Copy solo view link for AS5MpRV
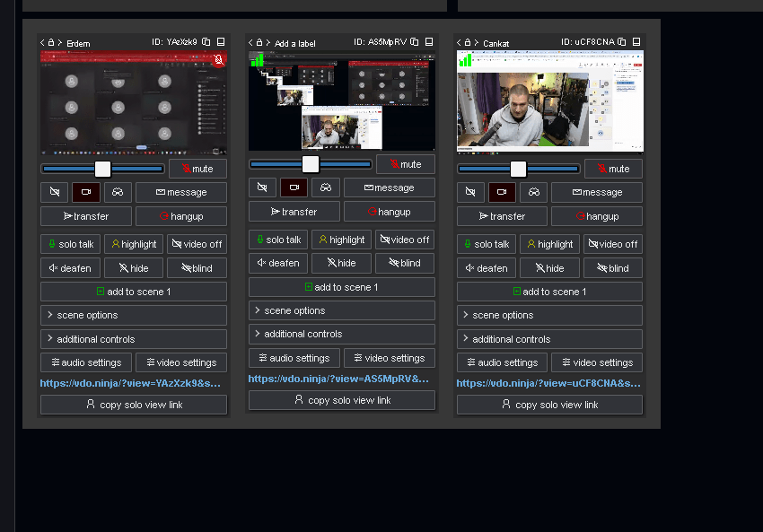Image resolution: width=763 pixels, height=532 pixels. [x=342, y=400]
